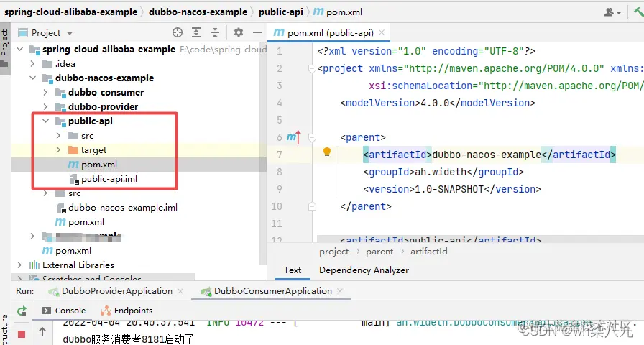Expand the src folder under dubbo-nacos-example

(x=45, y=193)
